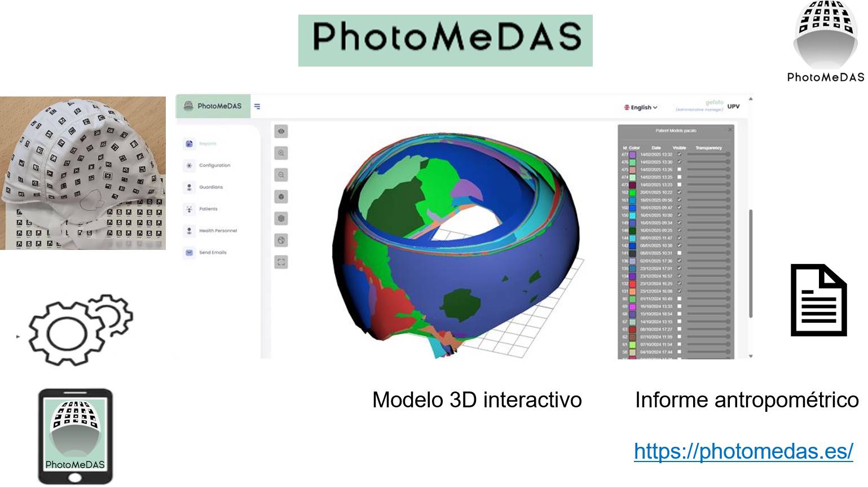Screen dimensions: 868x488
Task: Open Configuration in the sidebar
Action: pyautogui.click(x=208, y=165)
